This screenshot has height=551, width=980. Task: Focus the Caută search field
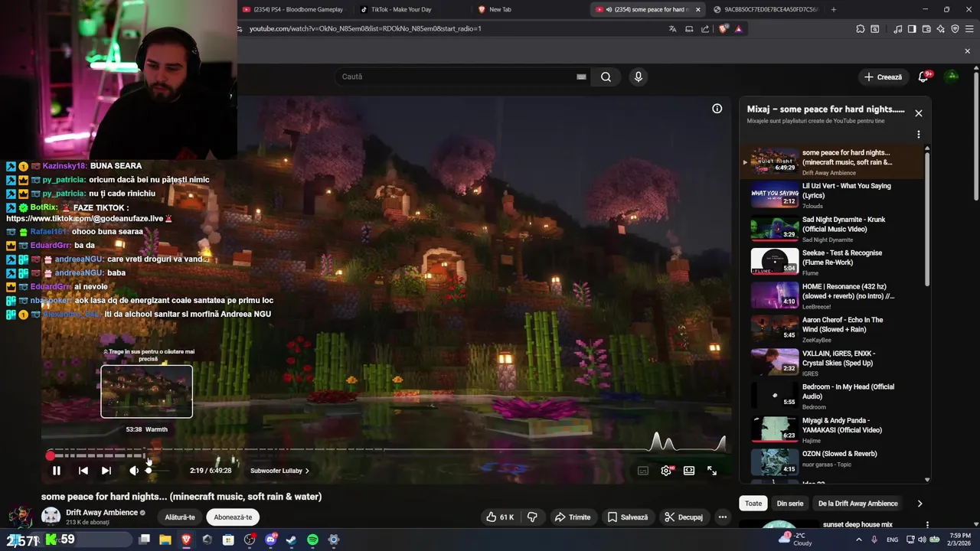456,77
